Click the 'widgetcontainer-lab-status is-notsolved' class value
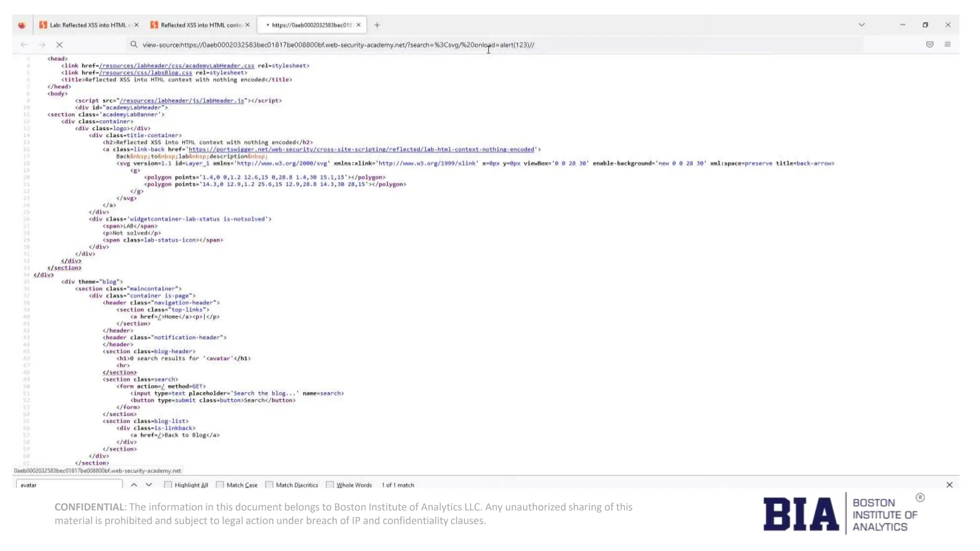The width and height of the screenshot is (980, 551). tap(198, 219)
